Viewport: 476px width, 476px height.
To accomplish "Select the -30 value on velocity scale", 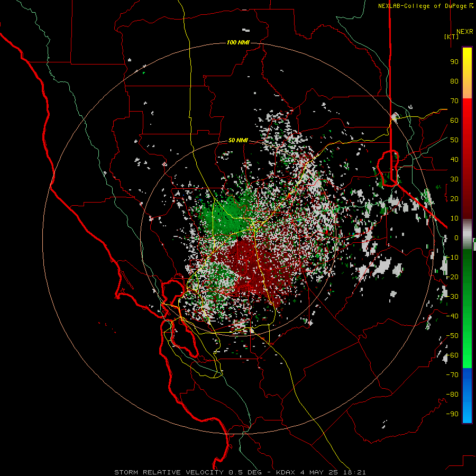I will (452, 297).
